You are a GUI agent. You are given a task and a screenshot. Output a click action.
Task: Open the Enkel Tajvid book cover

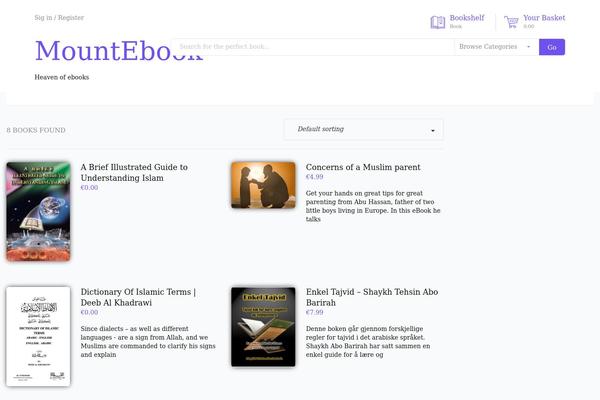(263, 327)
